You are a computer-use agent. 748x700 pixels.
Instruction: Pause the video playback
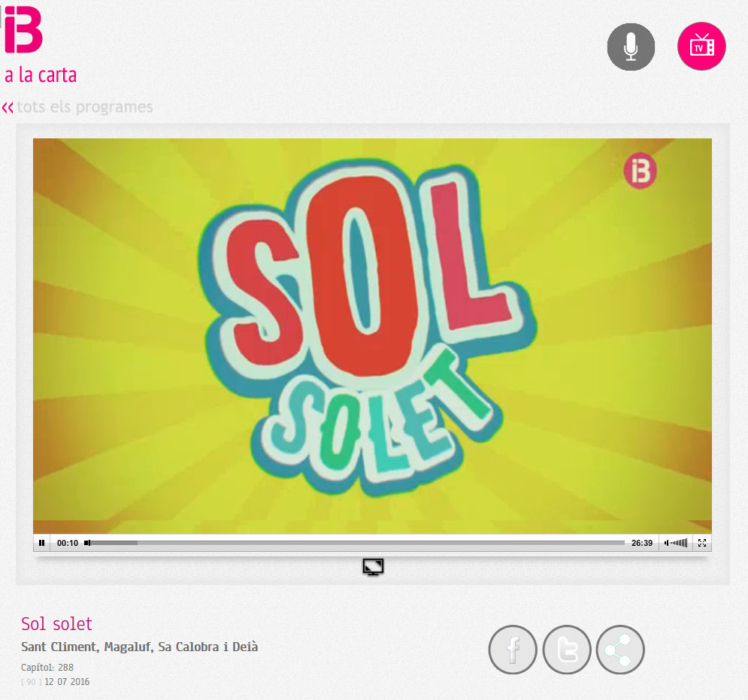(x=41, y=543)
